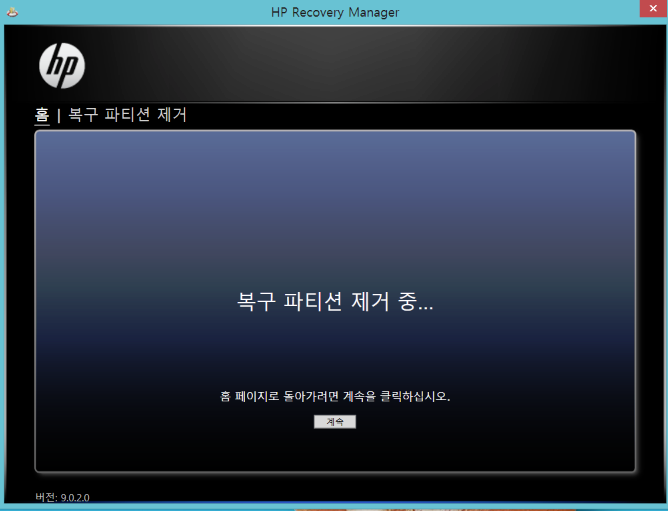Image resolution: width=668 pixels, height=511 pixels.
Task: Open the title bar application icon menu
Action: coord(12,12)
